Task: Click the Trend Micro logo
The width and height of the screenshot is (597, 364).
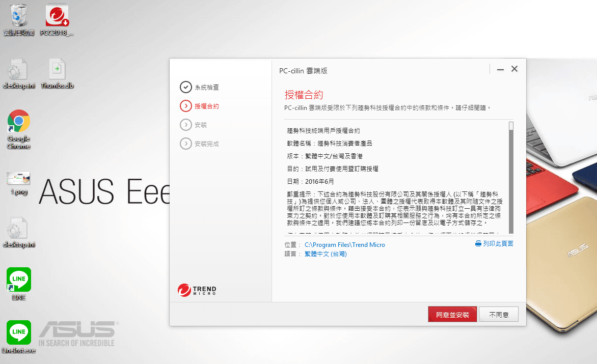Action: (197, 290)
